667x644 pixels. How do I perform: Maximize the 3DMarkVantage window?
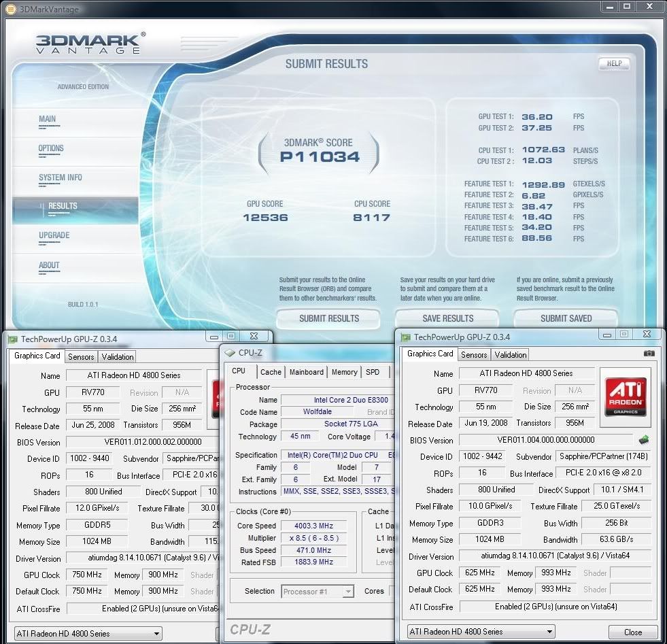[x=627, y=6]
